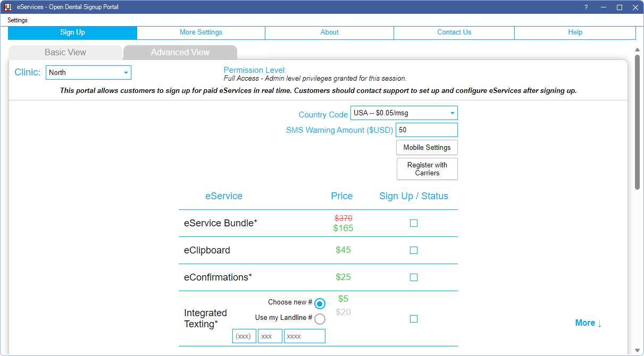The image size is (644, 356).
Task: Open the Clinic dropdown showing North
Action: (x=88, y=73)
